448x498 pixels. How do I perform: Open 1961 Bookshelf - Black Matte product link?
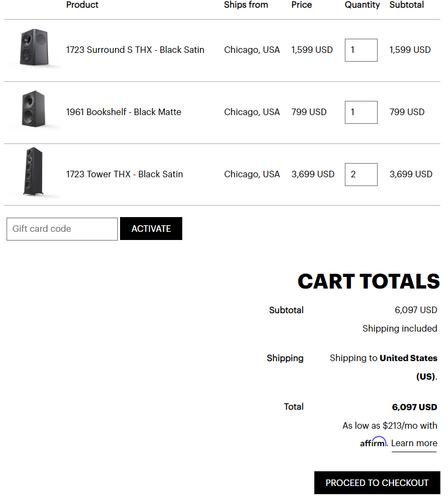tap(124, 112)
